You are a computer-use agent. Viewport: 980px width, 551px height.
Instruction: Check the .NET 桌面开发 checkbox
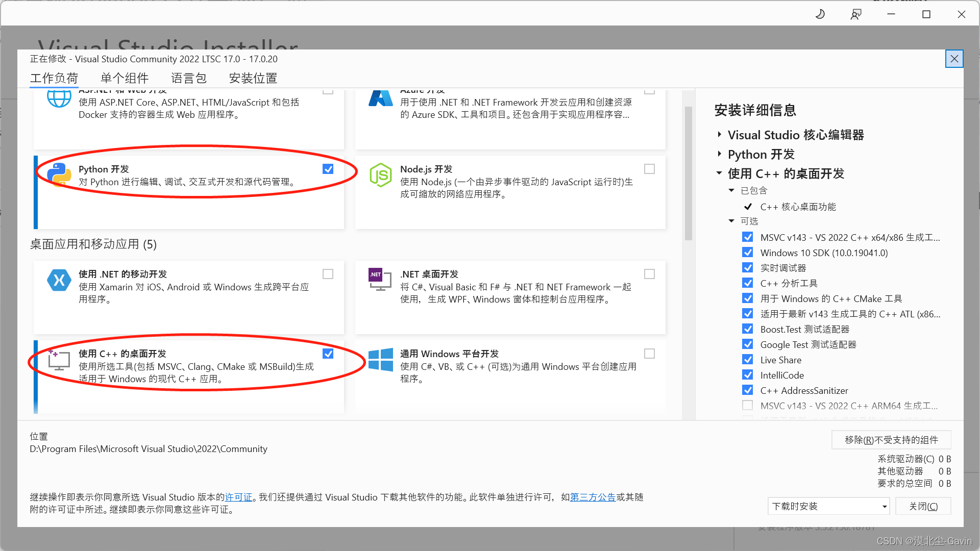[649, 274]
